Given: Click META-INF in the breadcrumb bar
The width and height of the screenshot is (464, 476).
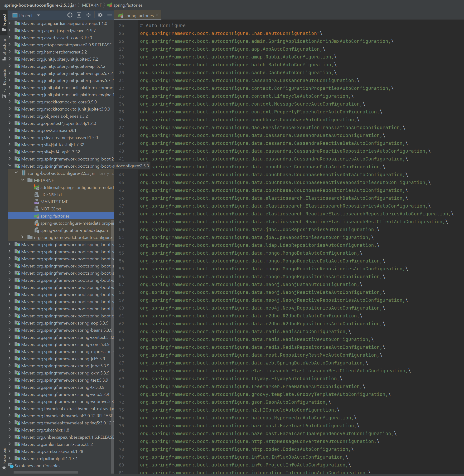Looking at the screenshot, I should 92,5.
